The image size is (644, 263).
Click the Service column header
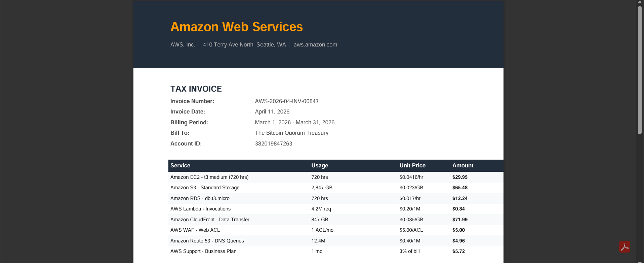(180, 166)
